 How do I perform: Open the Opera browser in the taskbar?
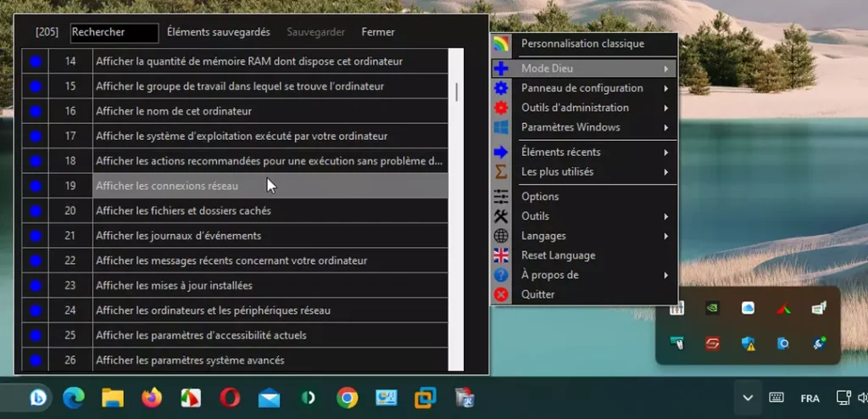pyautogui.click(x=230, y=398)
